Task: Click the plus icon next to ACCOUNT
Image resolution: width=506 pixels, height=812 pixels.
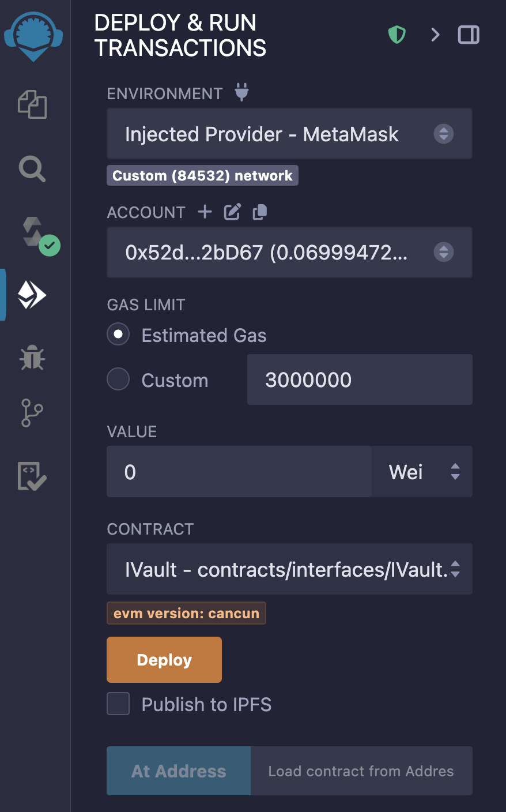Action: click(205, 212)
